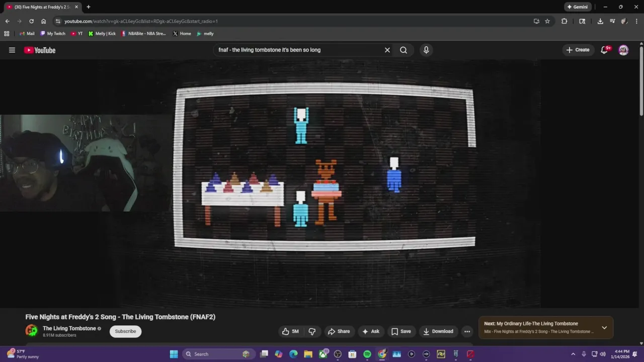
Task: Open The Living Tombstone channel name
Action: (x=69, y=328)
